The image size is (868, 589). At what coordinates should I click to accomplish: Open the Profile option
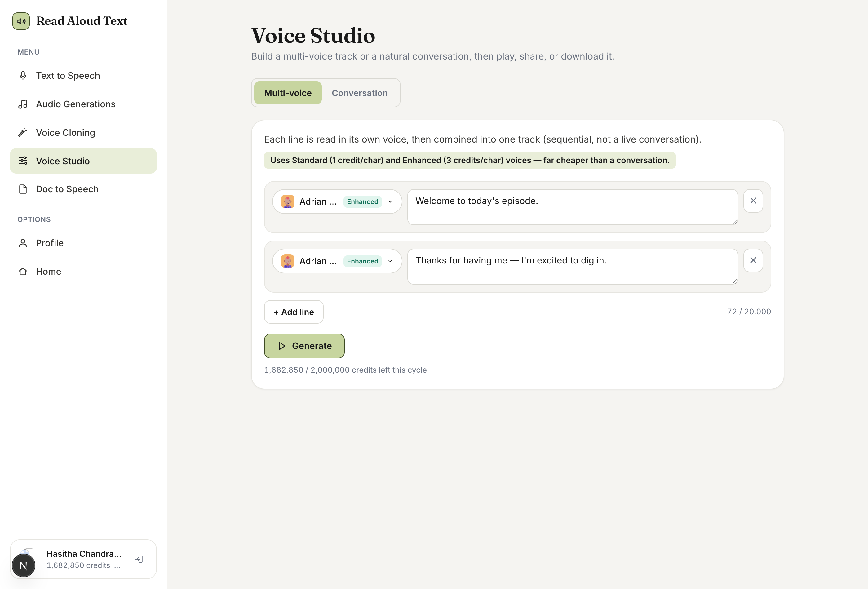[83, 243]
